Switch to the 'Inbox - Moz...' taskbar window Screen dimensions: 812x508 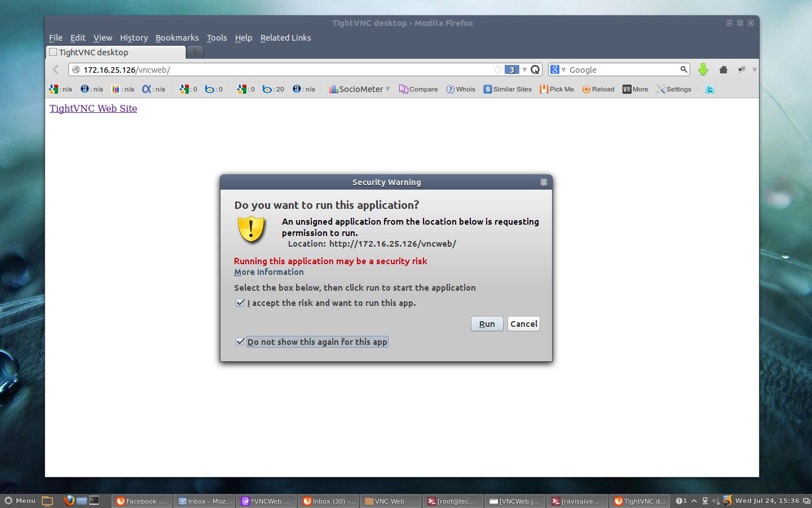click(x=204, y=501)
